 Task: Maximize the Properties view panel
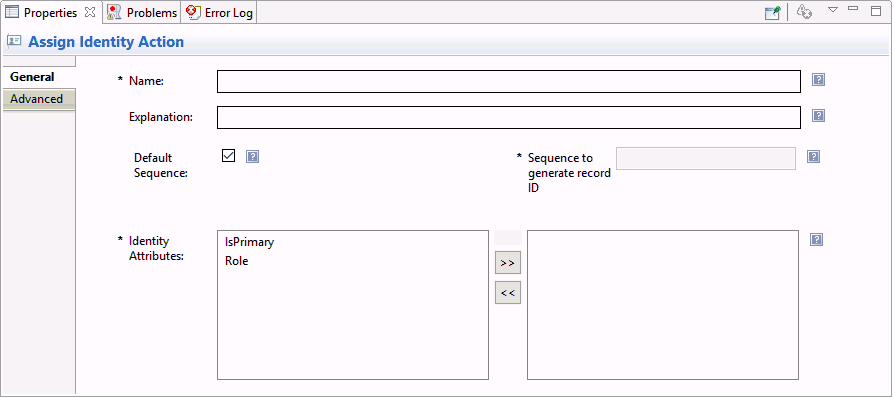876,10
